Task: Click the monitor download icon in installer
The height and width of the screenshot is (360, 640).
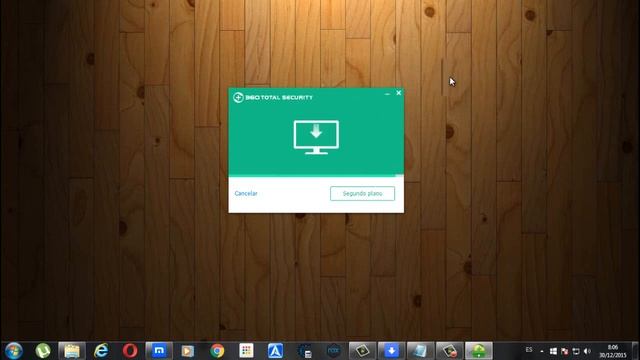Action: [x=316, y=137]
